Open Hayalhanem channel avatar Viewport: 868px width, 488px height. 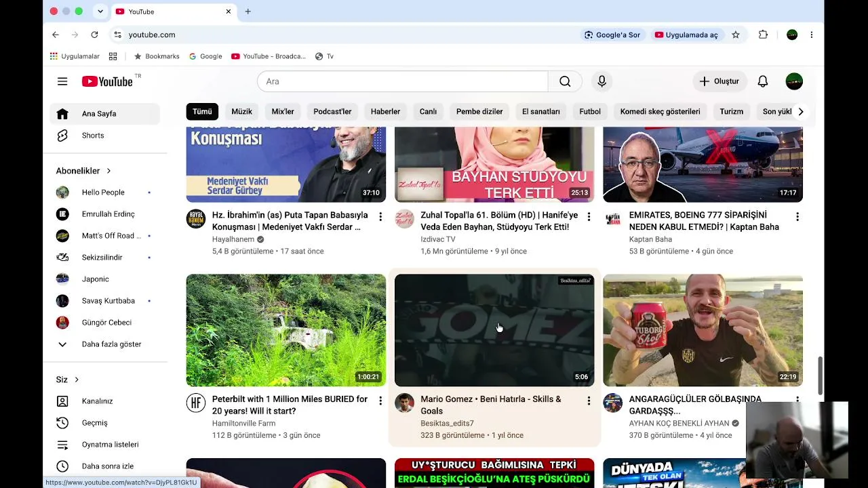[196, 219]
